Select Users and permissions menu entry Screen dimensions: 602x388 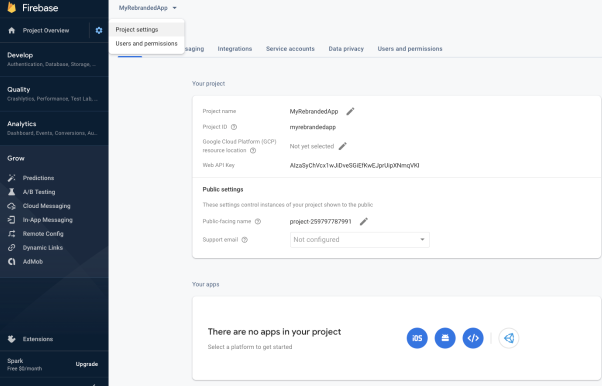(x=147, y=43)
